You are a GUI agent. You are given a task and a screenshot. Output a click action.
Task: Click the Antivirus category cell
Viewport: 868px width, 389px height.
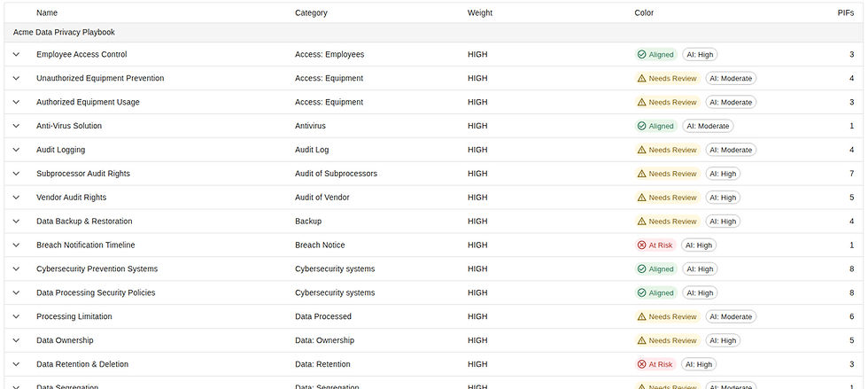click(x=311, y=126)
